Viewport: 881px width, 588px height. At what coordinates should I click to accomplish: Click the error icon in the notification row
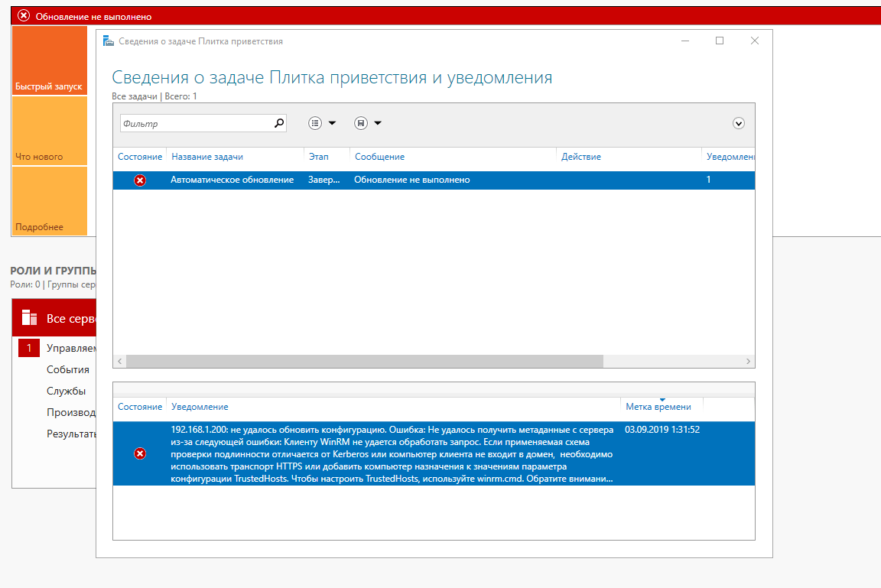coord(140,453)
